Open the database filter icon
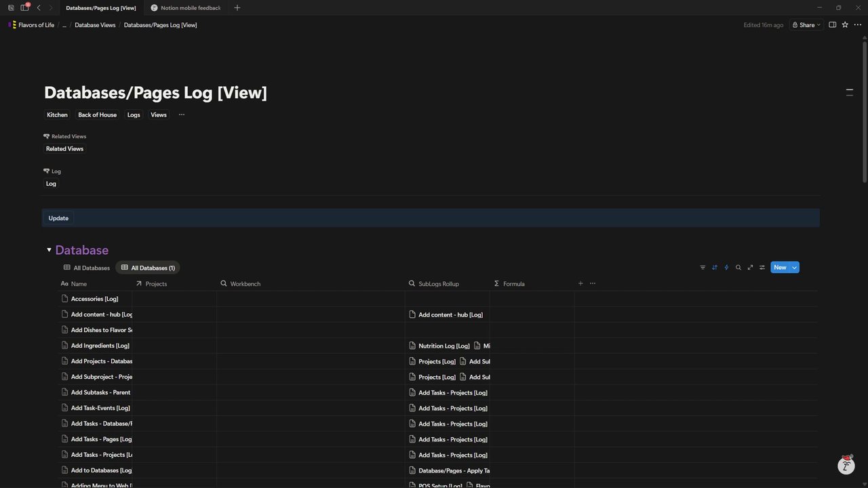 point(703,268)
